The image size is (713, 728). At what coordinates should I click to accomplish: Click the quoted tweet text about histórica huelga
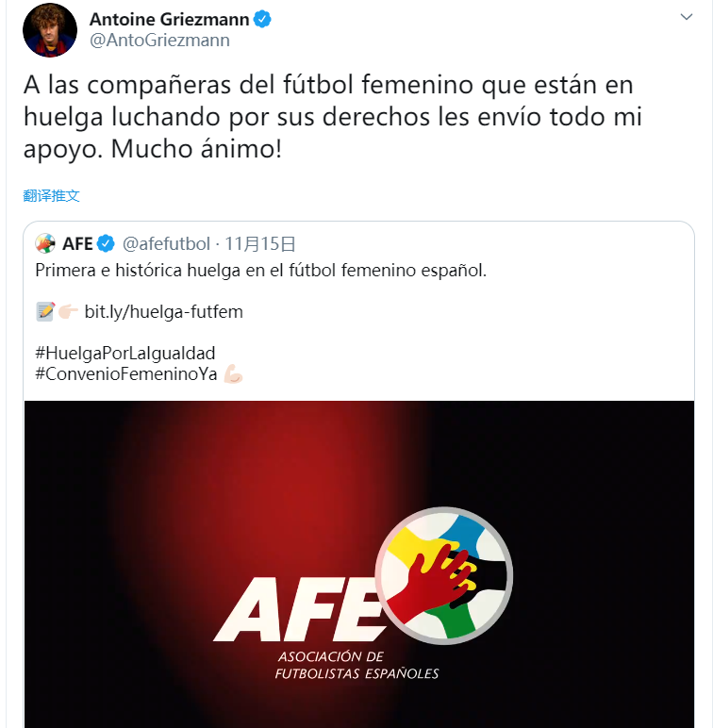tap(261, 271)
